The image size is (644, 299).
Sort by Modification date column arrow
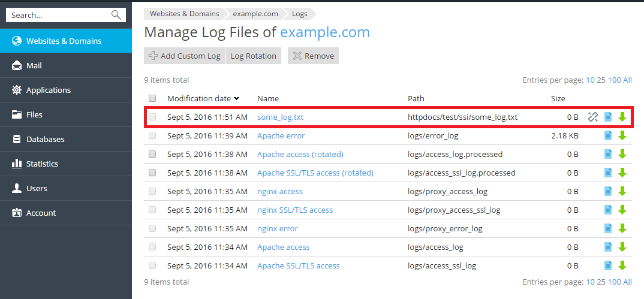[237, 99]
